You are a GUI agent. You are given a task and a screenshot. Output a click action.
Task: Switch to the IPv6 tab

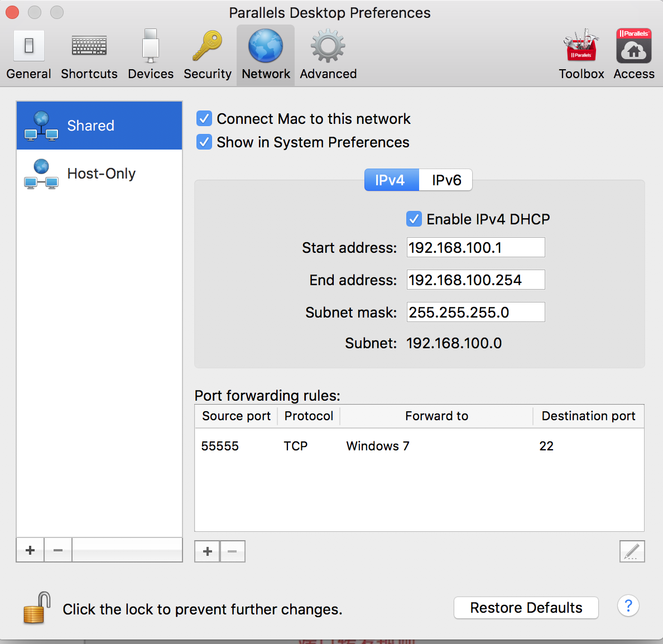[446, 180]
